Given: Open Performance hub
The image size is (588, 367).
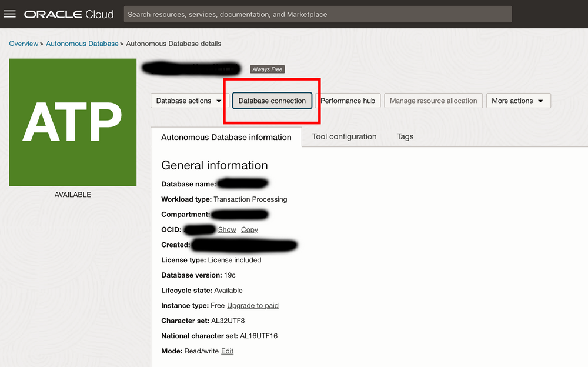Looking at the screenshot, I should pos(348,101).
